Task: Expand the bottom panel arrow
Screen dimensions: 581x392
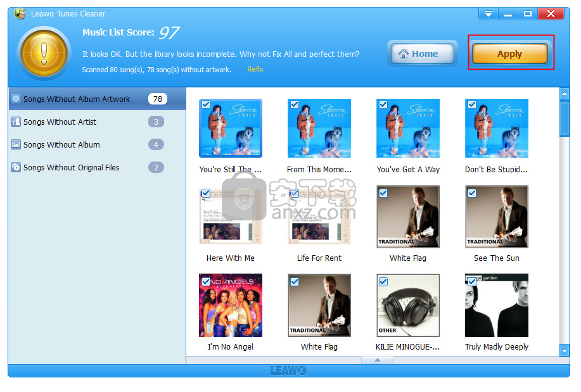Action: [x=377, y=360]
